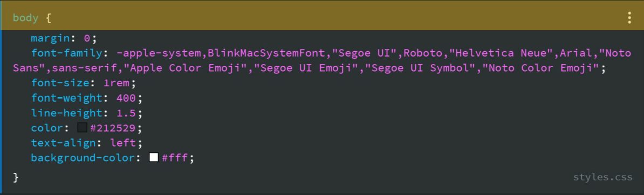Image resolution: width=644 pixels, height=195 pixels.
Task: Click the color property name
Action: tap(47, 128)
